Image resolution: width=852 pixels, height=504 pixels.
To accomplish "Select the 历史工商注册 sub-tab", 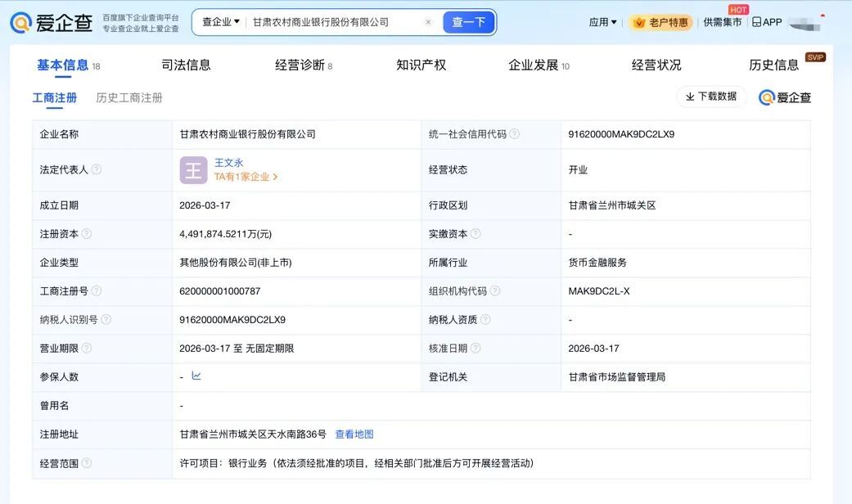I will tap(129, 97).
